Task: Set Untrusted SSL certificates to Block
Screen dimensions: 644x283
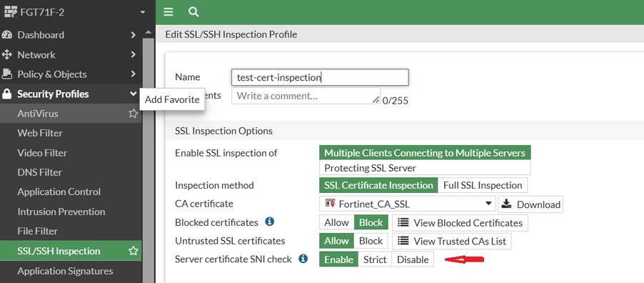Action: [371, 241]
